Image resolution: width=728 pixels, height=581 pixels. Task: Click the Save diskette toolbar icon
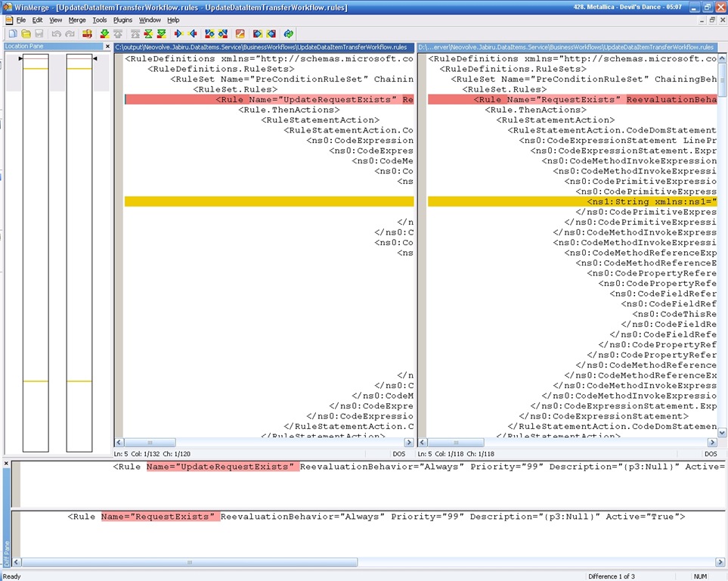tap(39, 33)
